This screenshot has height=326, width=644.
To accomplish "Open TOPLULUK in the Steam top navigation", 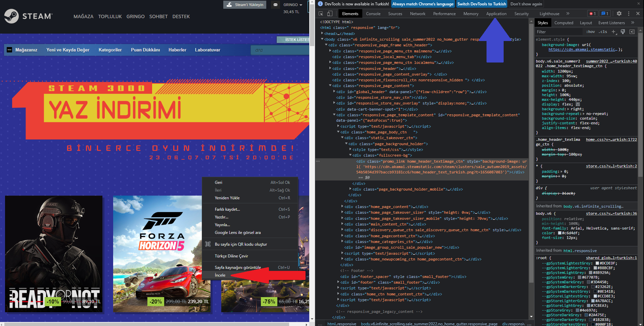I will pyautogui.click(x=110, y=16).
